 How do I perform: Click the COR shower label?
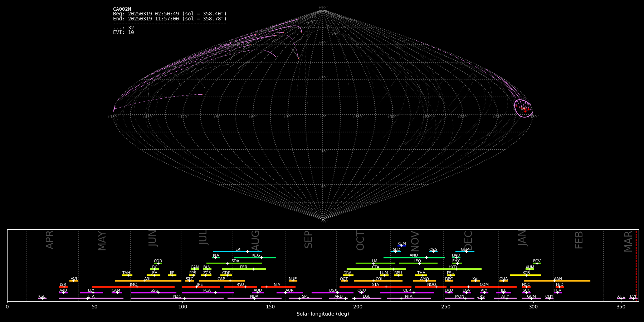[x=158, y=261]
